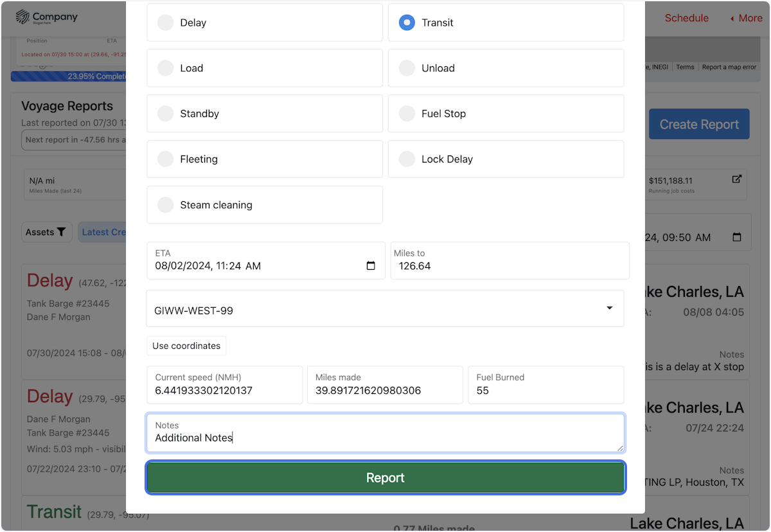Select the Standby report type
Image resolution: width=771 pixels, height=532 pixels.
[165, 113]
